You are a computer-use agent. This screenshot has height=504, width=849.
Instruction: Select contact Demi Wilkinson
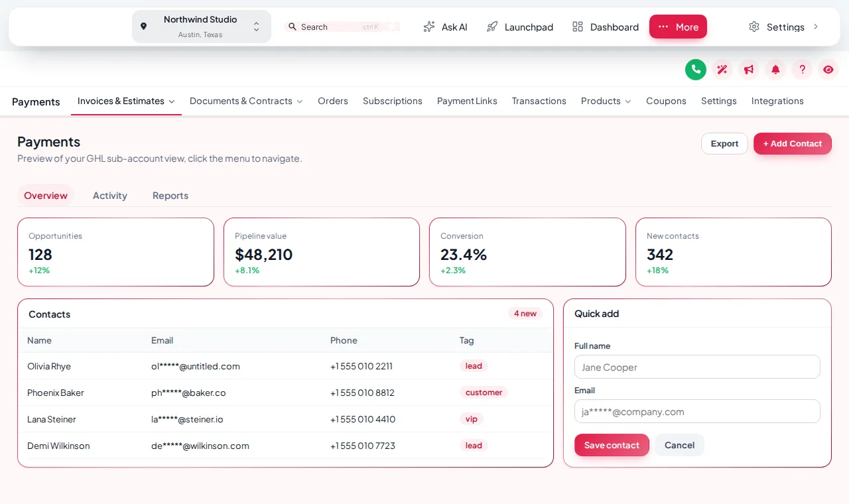click(x=58, y=446)
